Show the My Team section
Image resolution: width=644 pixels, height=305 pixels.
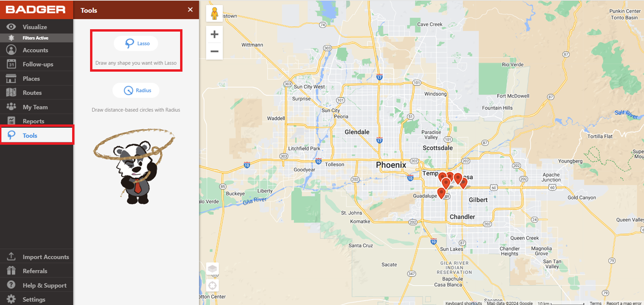pos(36,107)
